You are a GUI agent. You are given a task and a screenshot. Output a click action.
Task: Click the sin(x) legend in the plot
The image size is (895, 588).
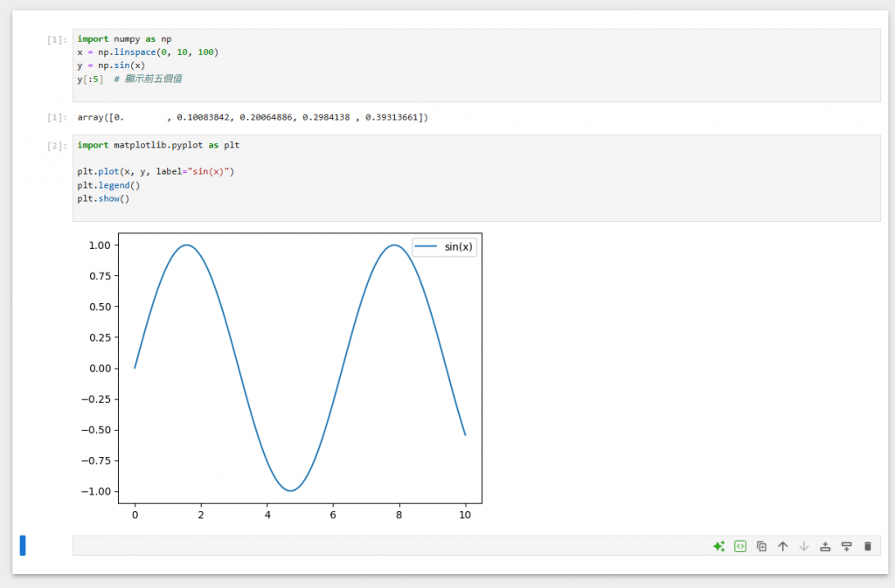click(x=444, y=247)
